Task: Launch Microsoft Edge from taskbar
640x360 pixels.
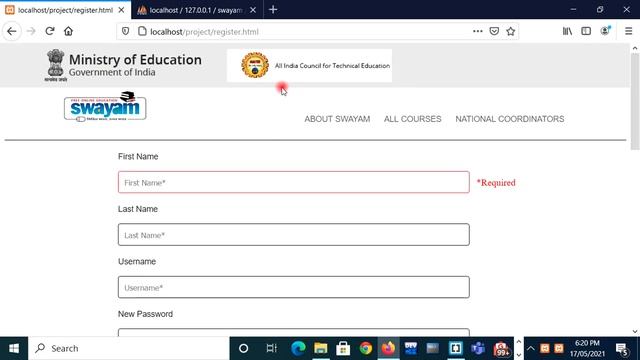Action: point(298,348)
